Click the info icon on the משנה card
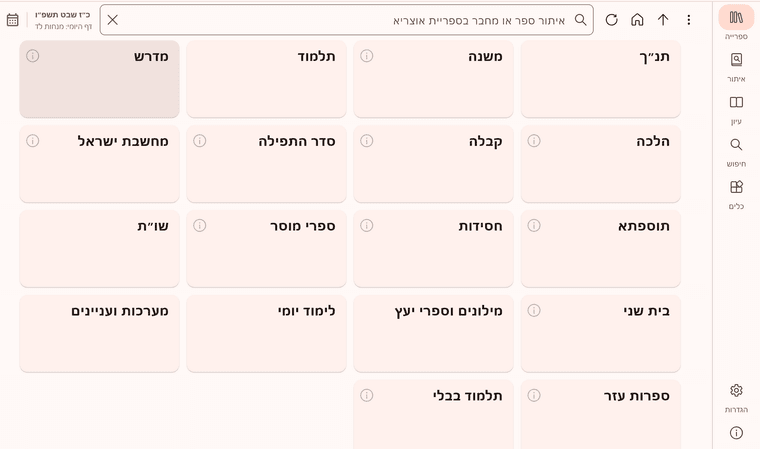Image resolution: width=760 pixels, height=449 pixels. click(x=367, y=56)
